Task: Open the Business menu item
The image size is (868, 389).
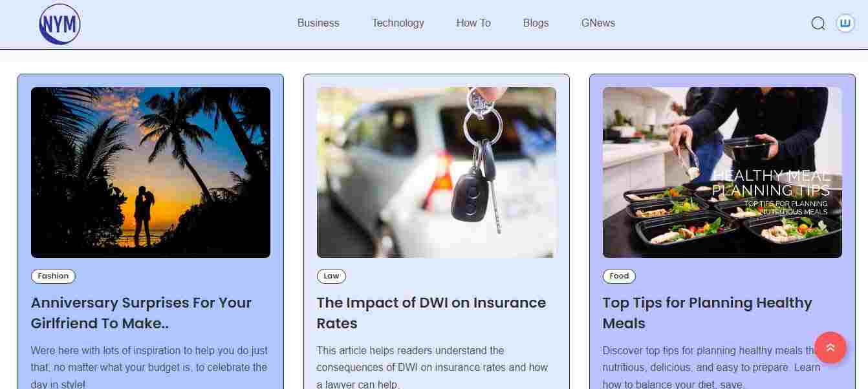Action: [x=318, y=23]
